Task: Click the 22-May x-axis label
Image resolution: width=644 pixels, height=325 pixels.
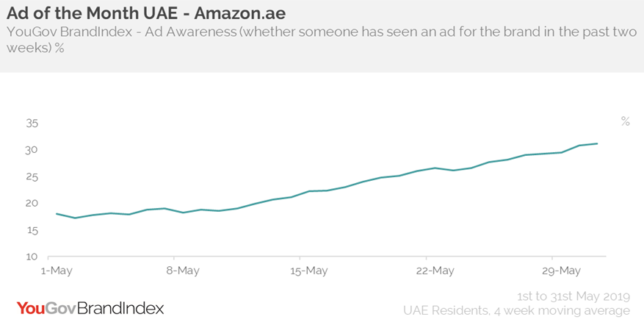Action: click(435, 271)
